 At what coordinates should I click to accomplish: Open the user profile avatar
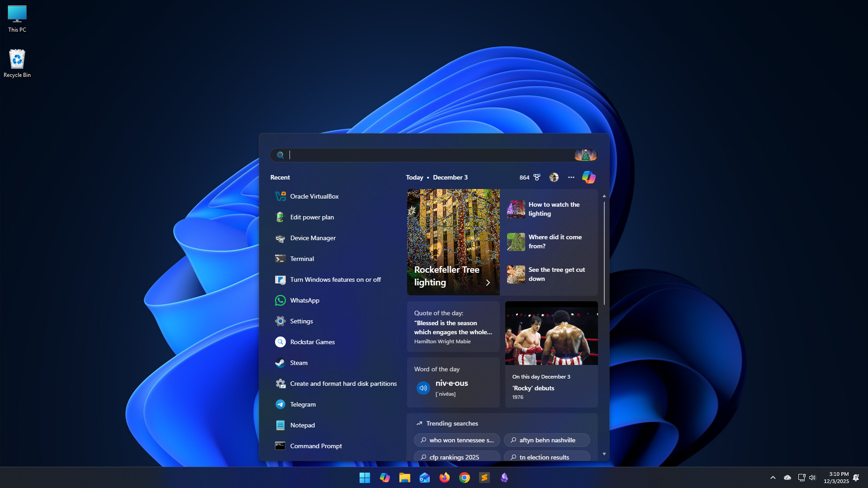click(x=554, y=177)
